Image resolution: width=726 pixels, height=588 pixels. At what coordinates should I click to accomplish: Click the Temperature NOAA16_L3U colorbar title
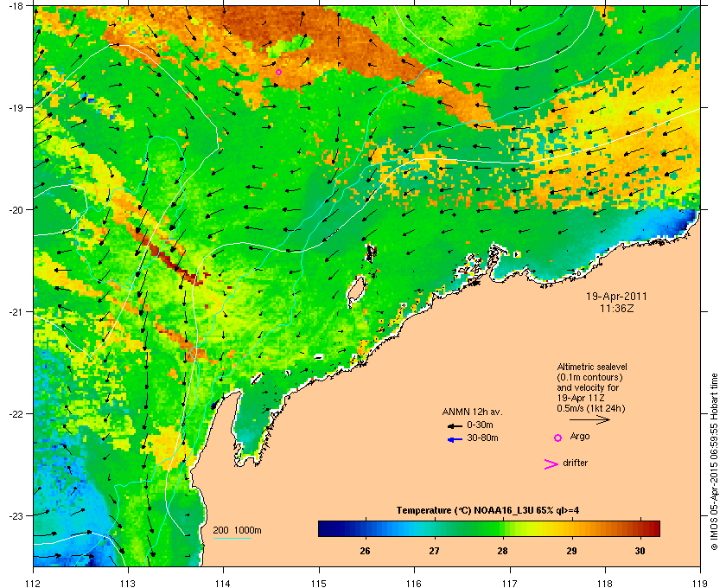[x=487, y=511]
